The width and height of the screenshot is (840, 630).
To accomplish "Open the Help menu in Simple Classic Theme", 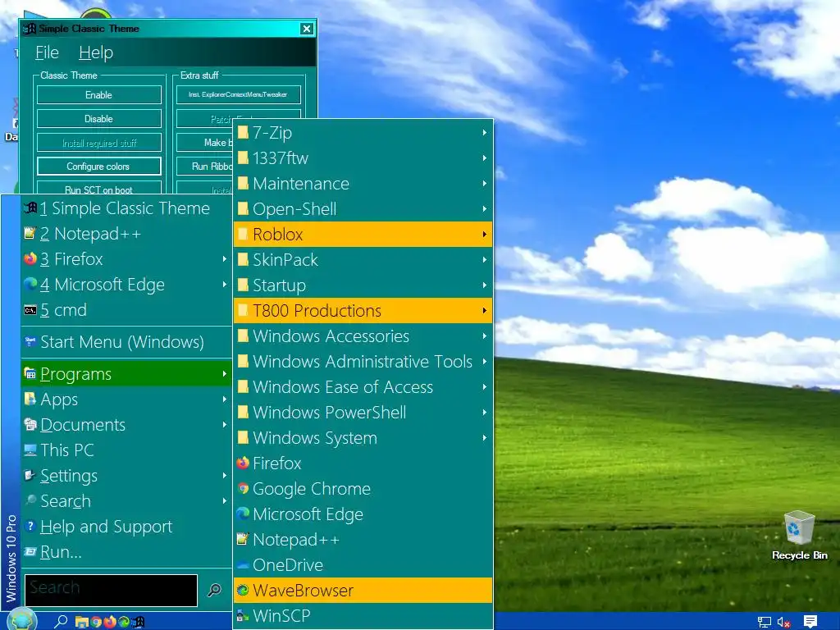I will coord(96,52).
